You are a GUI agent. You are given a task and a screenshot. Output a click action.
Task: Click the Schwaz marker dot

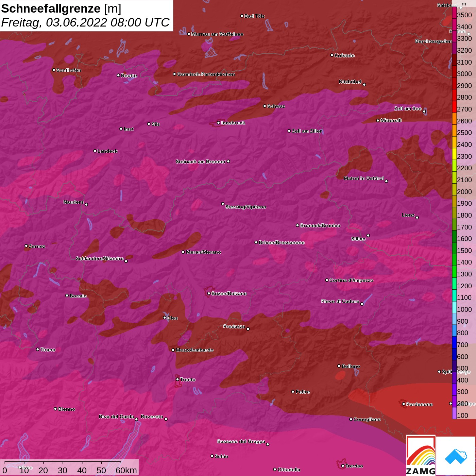pos(265,106)
